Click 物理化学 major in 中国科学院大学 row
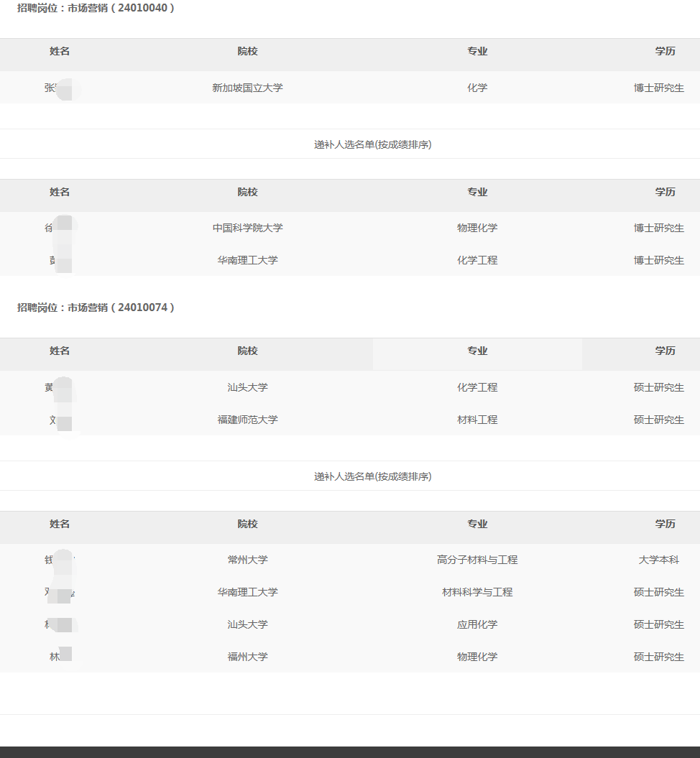Screen dimensions: 700x758 pyautogui.click(x=477, y=228)
